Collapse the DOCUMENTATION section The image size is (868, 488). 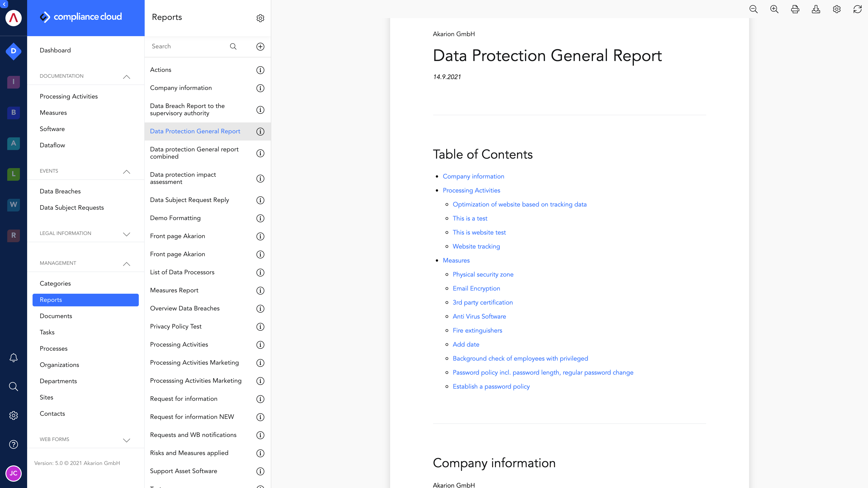click(126, 77)
